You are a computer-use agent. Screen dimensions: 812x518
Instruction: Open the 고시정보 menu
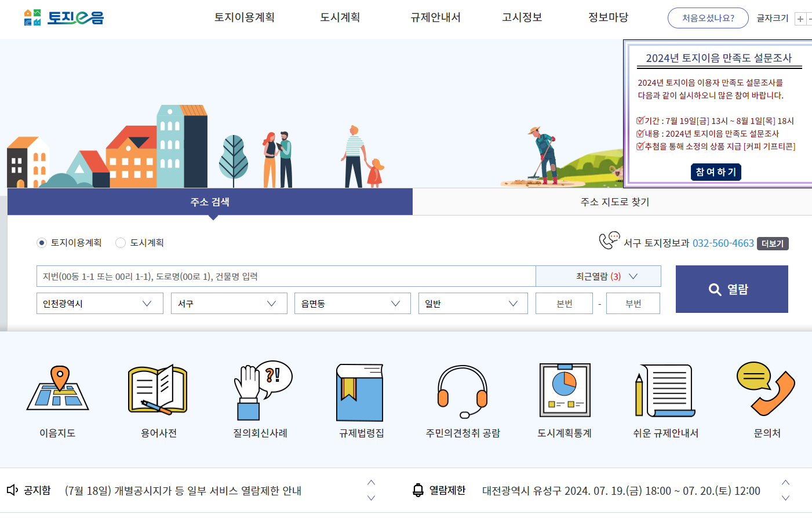tap(522, 17)
